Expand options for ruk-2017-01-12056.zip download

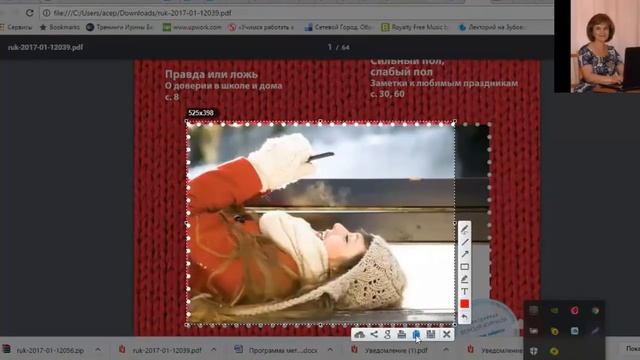click(98, 350)
